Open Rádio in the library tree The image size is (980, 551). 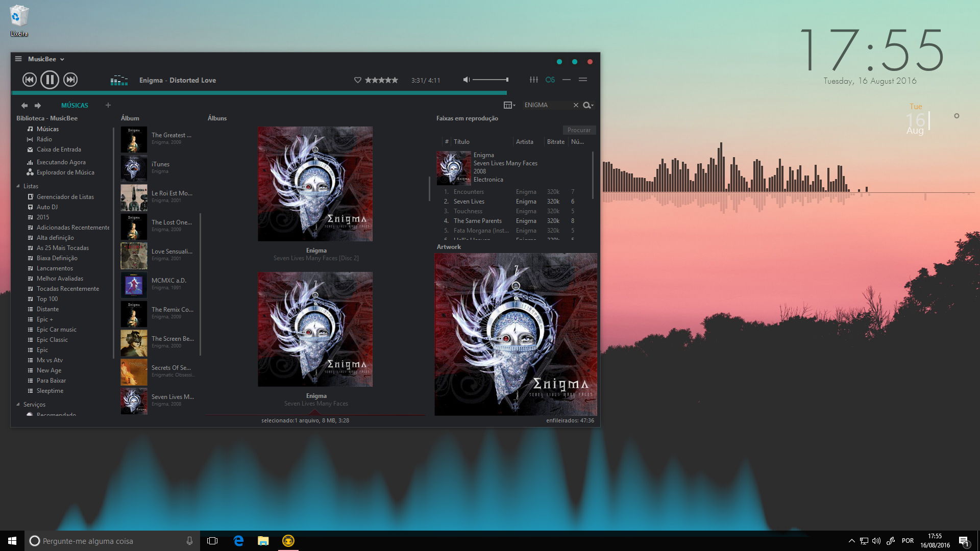tap(44, 139)
